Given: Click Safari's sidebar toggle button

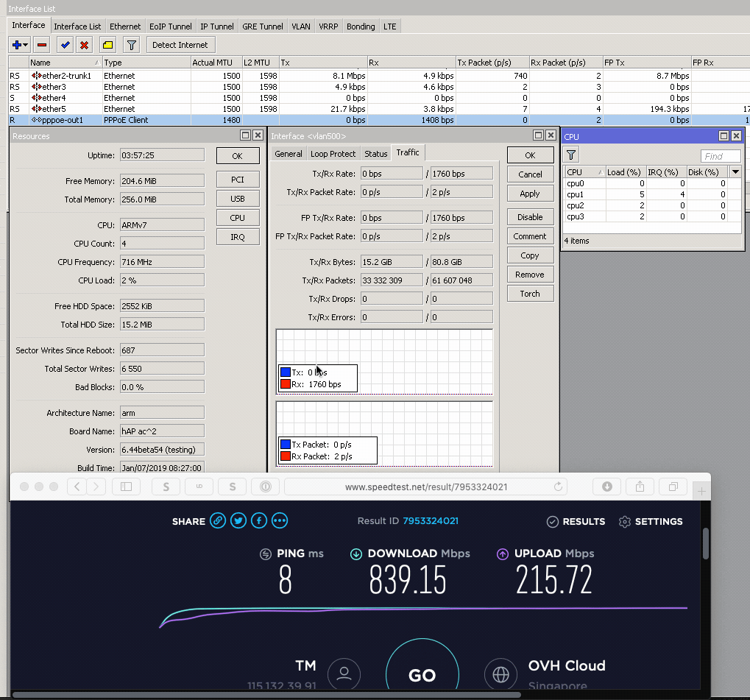Looking at the screenshot, I should pyautogui.click(x=126, y=487).
